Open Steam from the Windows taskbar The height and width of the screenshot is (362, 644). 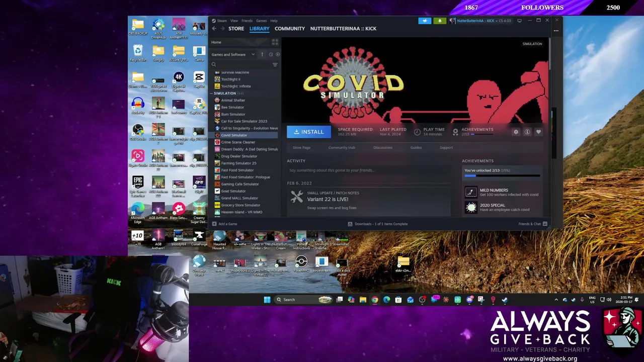coord(505,300)
